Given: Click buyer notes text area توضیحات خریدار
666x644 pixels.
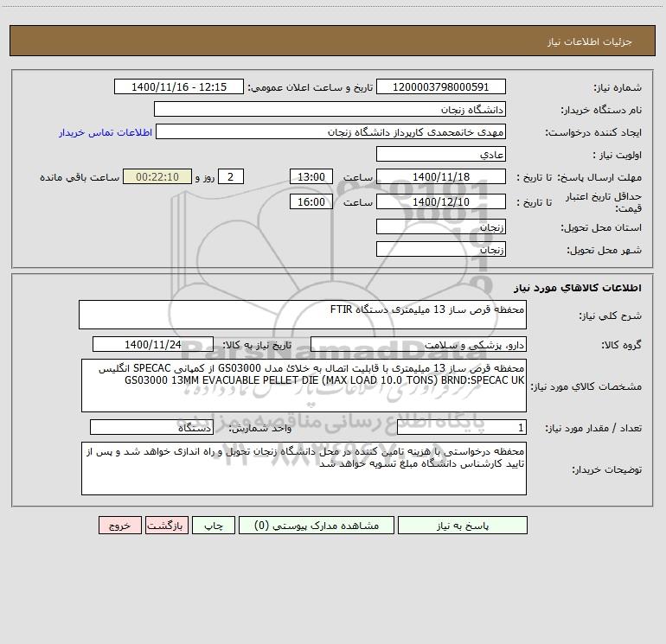Looking at the screenshot, I should [304, 469].
